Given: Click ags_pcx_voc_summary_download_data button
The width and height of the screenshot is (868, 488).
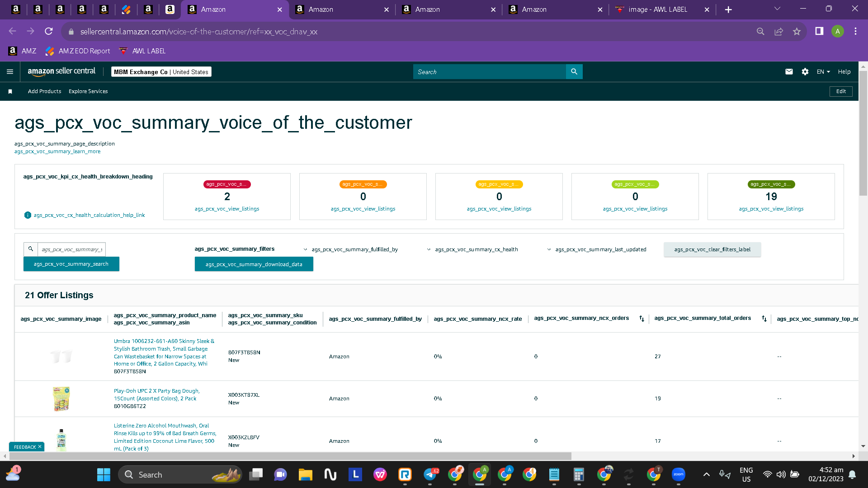Looking at the screenshot, I should click(x=254, y=264).
